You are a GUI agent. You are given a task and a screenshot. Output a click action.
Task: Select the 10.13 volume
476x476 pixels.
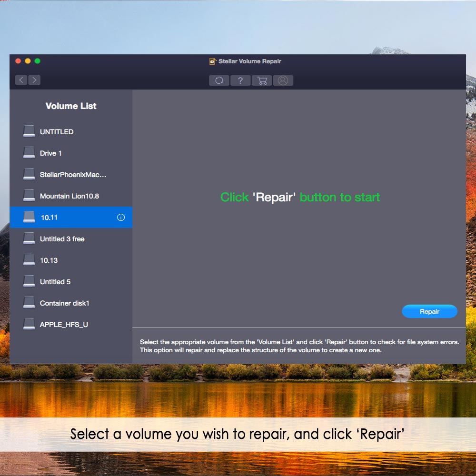(71, 260)
